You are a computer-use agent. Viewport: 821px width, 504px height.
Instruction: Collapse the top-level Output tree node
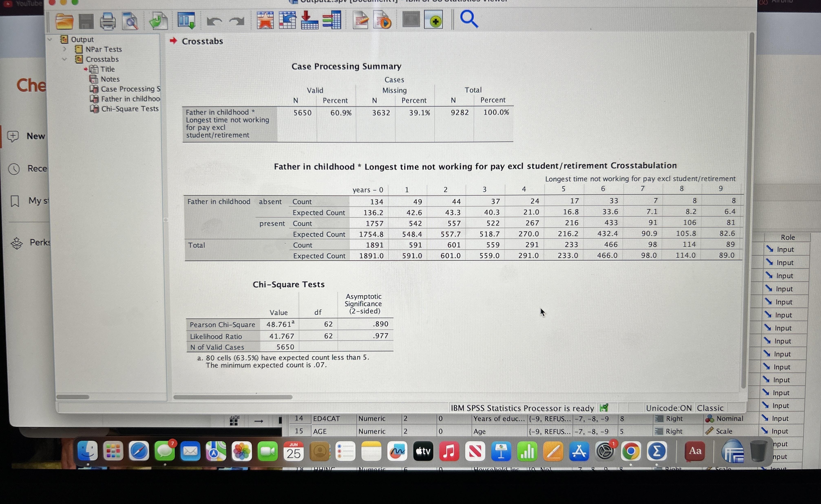pos(50,39)
